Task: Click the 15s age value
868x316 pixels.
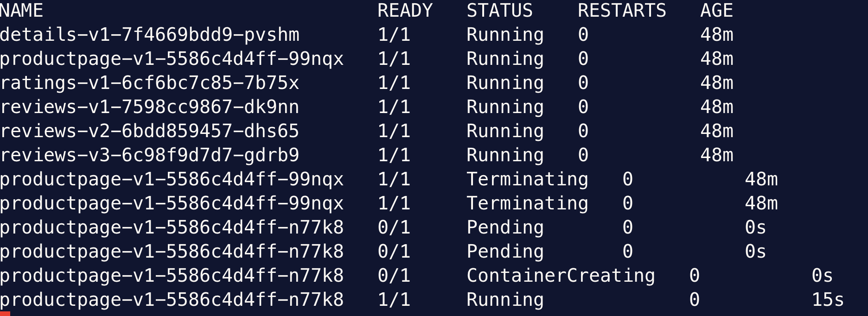Action: [828, 300]
